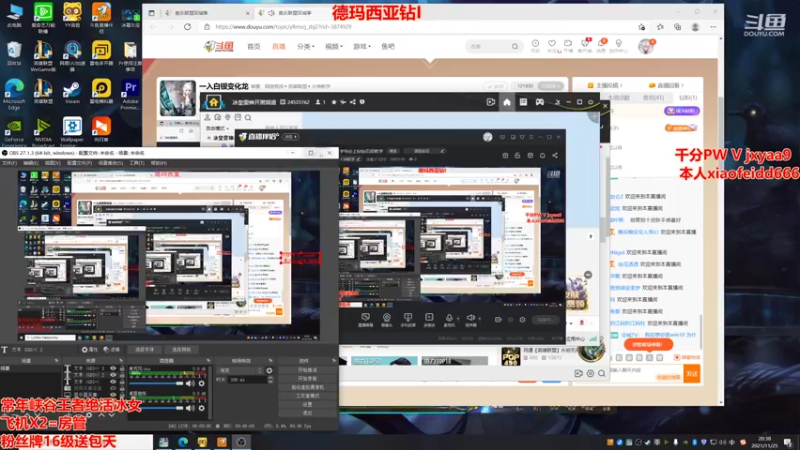Toggle lock on video capture device source
The height and width of the screenshot is (450, 800).
[x=122, y=388]
